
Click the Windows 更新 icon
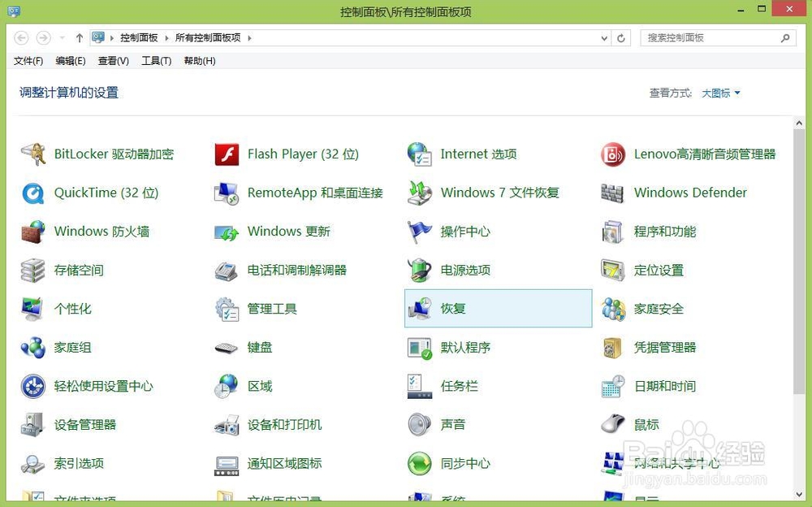227,232
